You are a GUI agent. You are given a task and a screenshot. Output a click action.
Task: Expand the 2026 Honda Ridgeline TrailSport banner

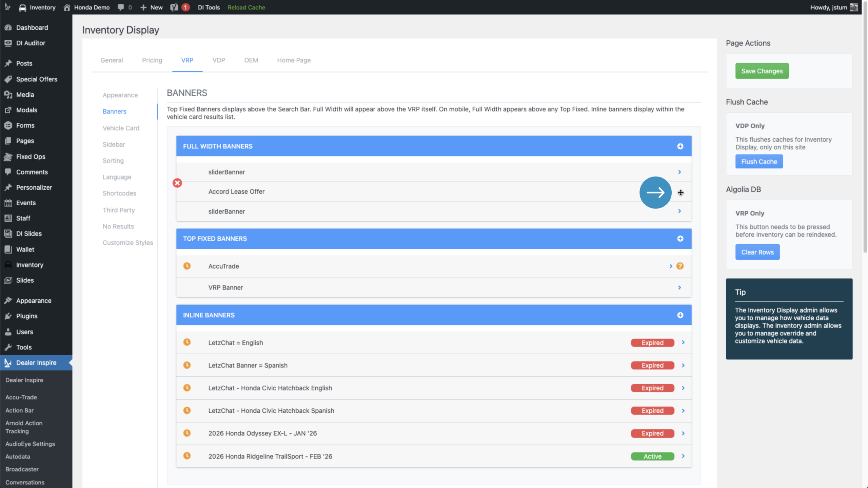coord(683,456)
